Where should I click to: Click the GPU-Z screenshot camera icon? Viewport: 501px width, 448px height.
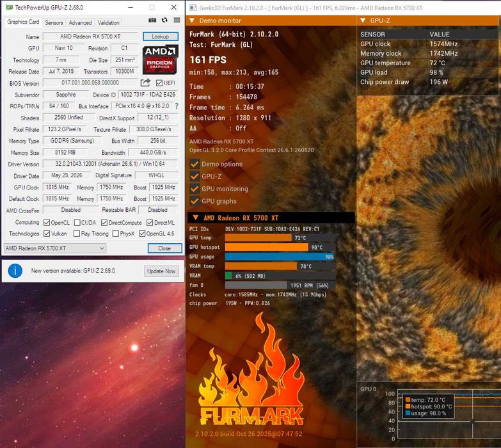152,20
